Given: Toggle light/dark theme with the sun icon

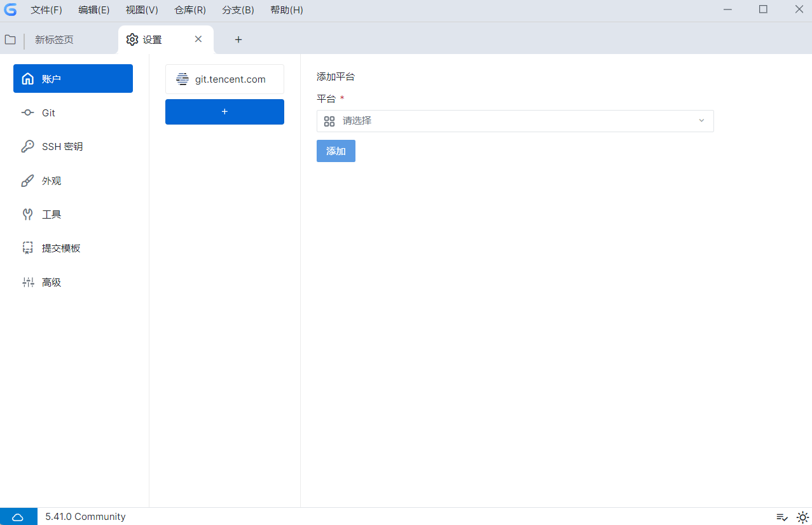Looking at the screenshot, I should point(802,517).
